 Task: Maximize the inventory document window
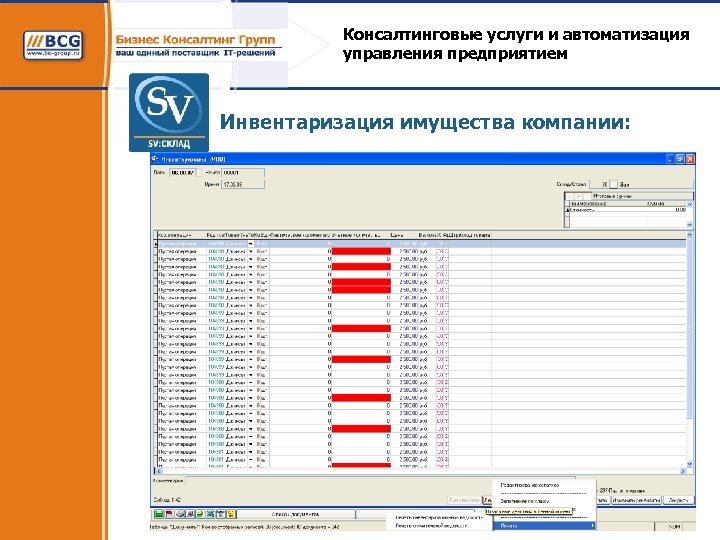coord(680,159)
